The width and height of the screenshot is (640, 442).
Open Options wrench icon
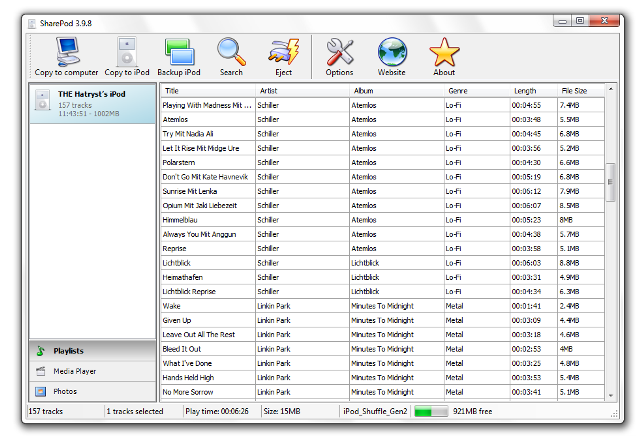(339, 57)
